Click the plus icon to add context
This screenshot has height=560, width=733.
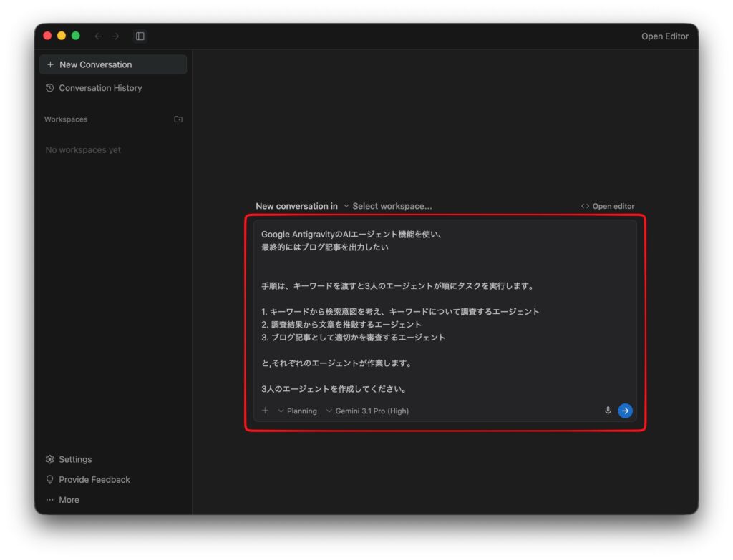265,411
